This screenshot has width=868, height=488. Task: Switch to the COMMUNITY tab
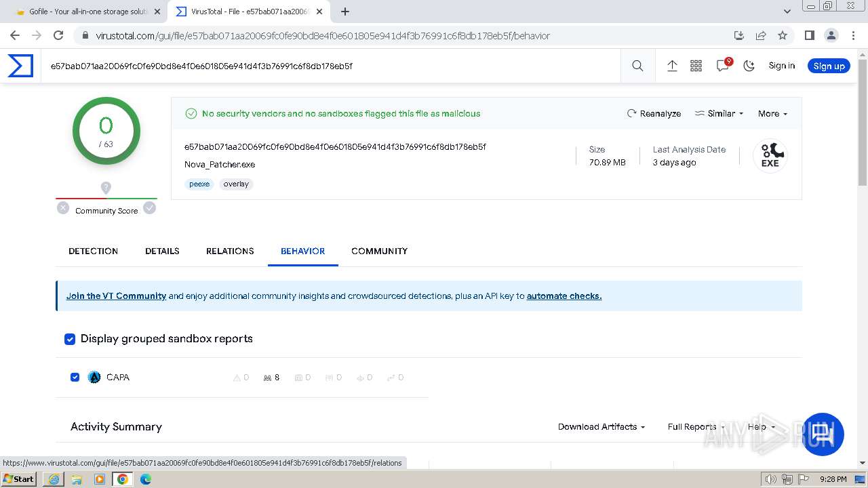pos(379,251)
